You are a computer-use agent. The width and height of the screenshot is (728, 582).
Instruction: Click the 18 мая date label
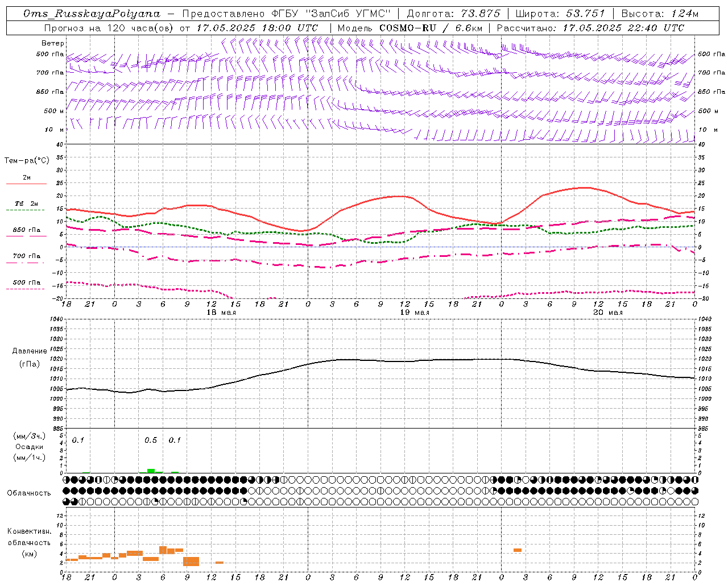pyautogui.click(x=221, y=313)
